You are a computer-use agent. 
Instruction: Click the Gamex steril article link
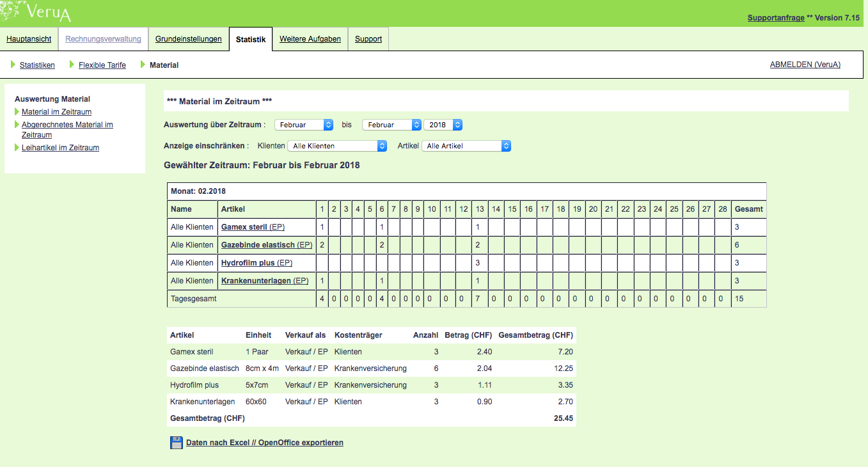pos(253,227)
